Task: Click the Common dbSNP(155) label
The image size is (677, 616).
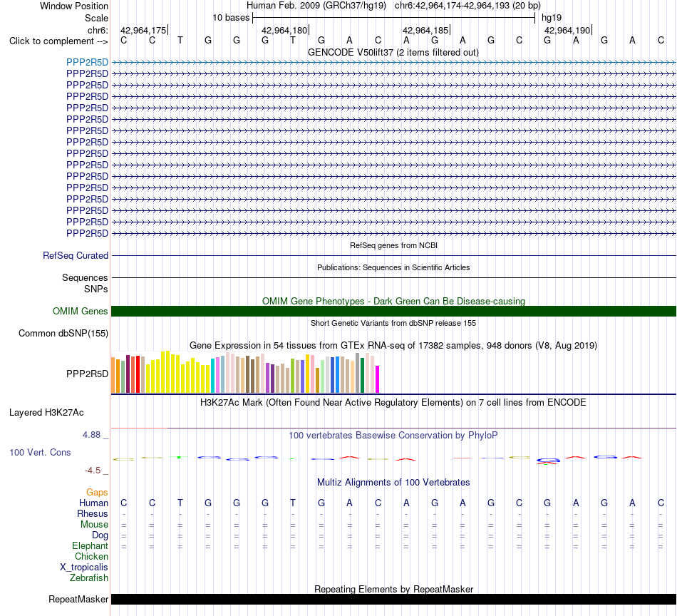Action: coord(63,334)
